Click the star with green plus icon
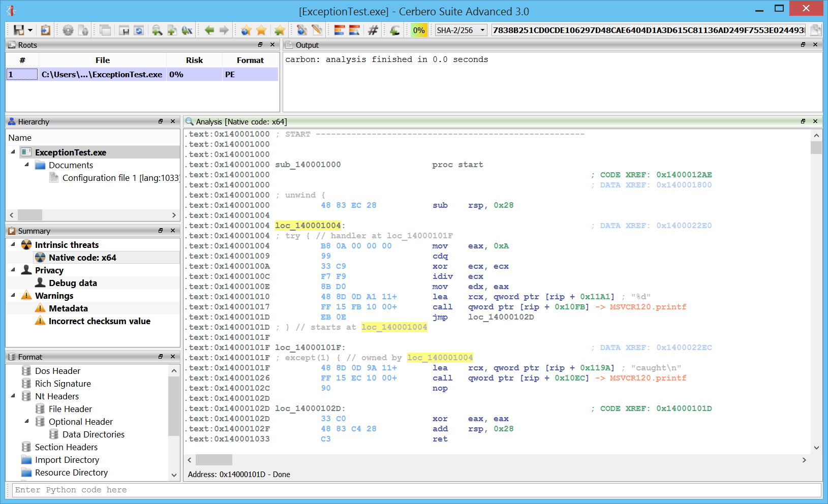Viewport: 828px width, 504px height. (279, 30)
